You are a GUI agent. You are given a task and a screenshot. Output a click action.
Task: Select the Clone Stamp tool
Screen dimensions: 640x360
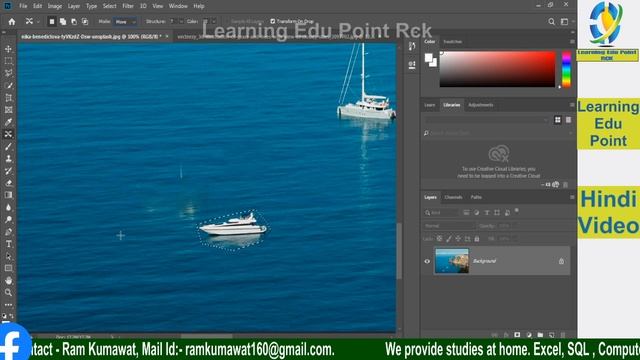pos(8,159)
